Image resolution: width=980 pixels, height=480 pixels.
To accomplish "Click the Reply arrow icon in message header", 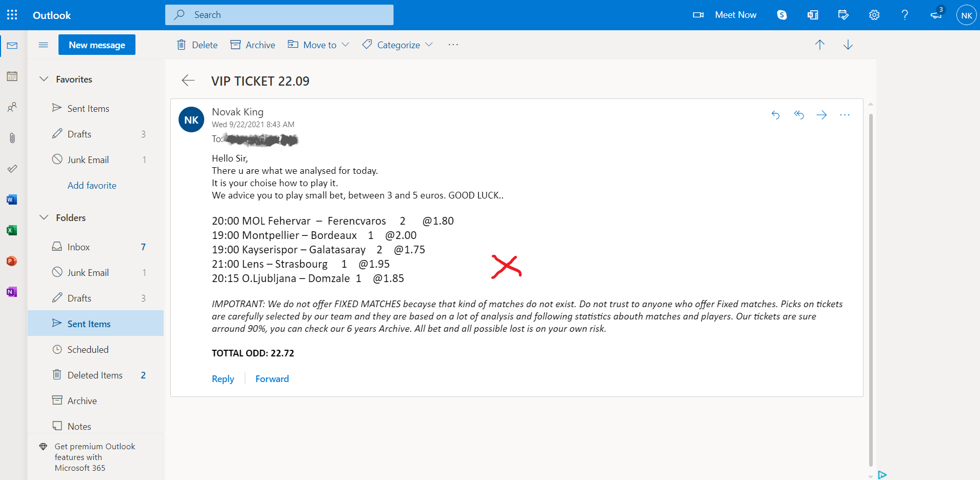I will point(776,115).
